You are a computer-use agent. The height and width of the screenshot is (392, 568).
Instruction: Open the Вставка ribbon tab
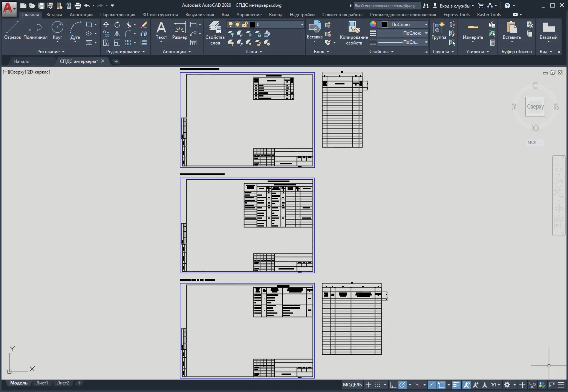click(x=54, y=15)
